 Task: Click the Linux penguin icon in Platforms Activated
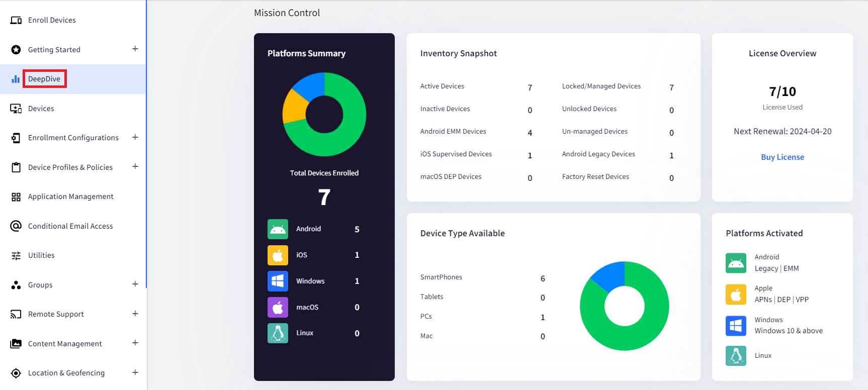coord(736,356)
